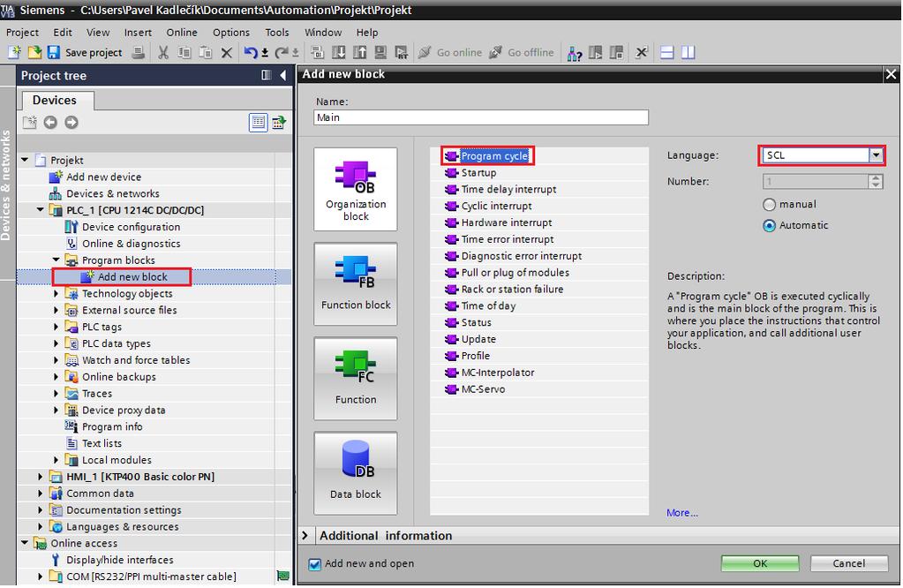
Task: Select Time of day in OB list
Action: [x=488, y=306]
